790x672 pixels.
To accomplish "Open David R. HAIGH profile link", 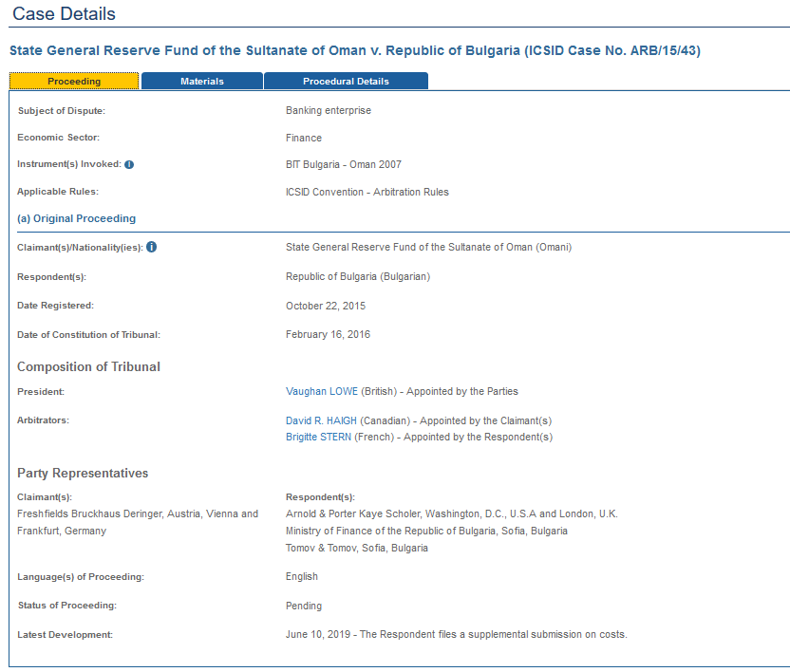I will click(321, 420).
